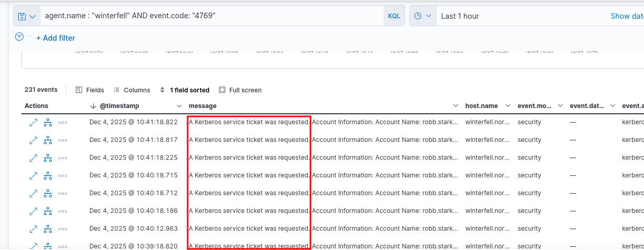644x250 pixels.
Task: Open the message column header dropdown chevron
Action: point(455,106)
